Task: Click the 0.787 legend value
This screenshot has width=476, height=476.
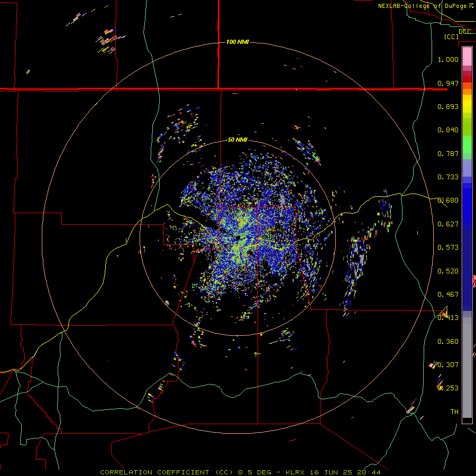Action: click(x=448, y=153)
